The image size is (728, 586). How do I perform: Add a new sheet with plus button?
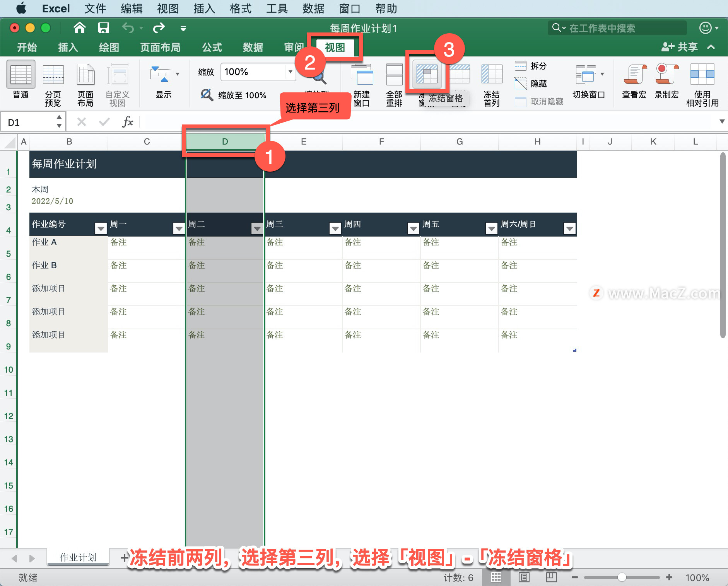click(x=124, y=557)
